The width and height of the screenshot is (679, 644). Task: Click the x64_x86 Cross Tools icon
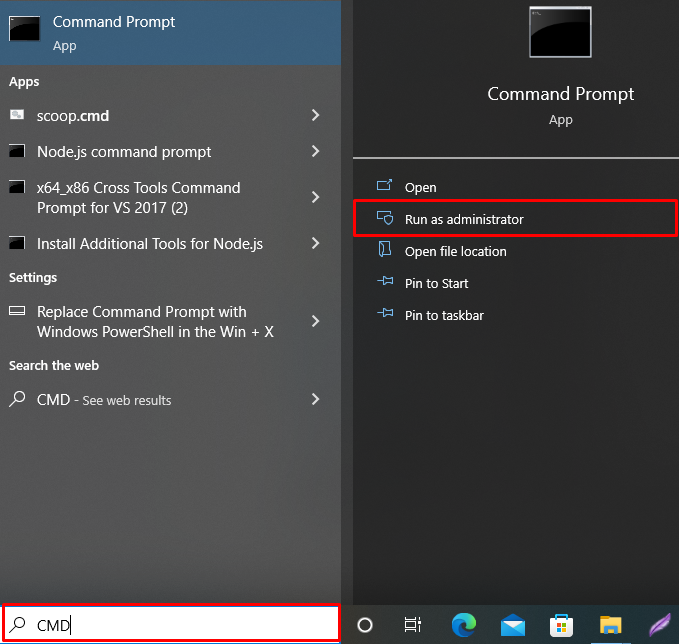pos(17,187)
